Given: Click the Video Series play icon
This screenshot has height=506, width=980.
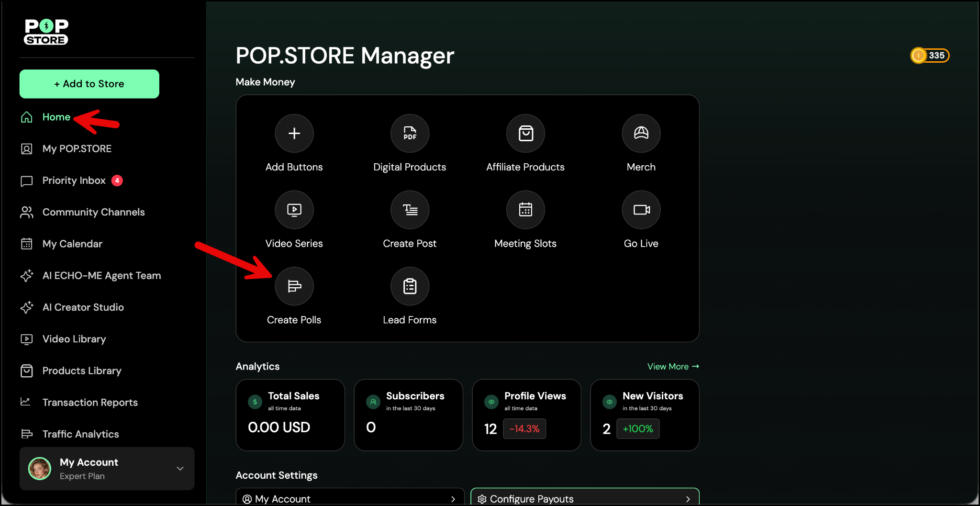Looking at the screenshot, I should (x=294, y=210).
